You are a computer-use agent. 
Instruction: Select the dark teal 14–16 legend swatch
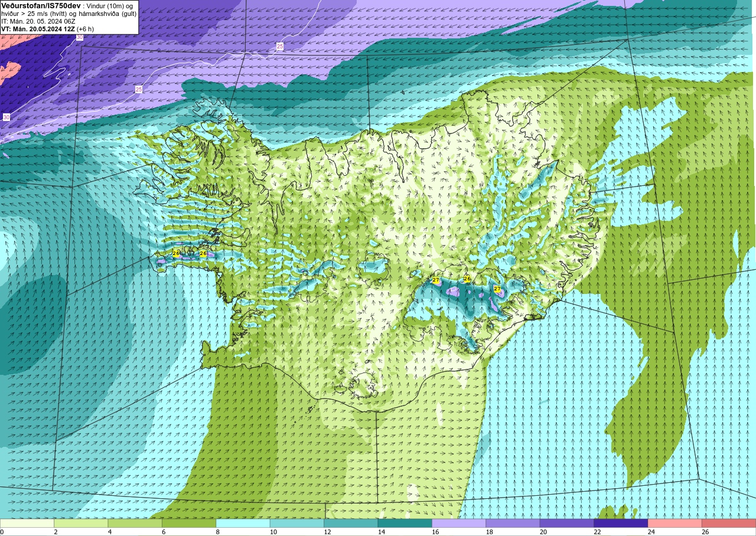405,523
